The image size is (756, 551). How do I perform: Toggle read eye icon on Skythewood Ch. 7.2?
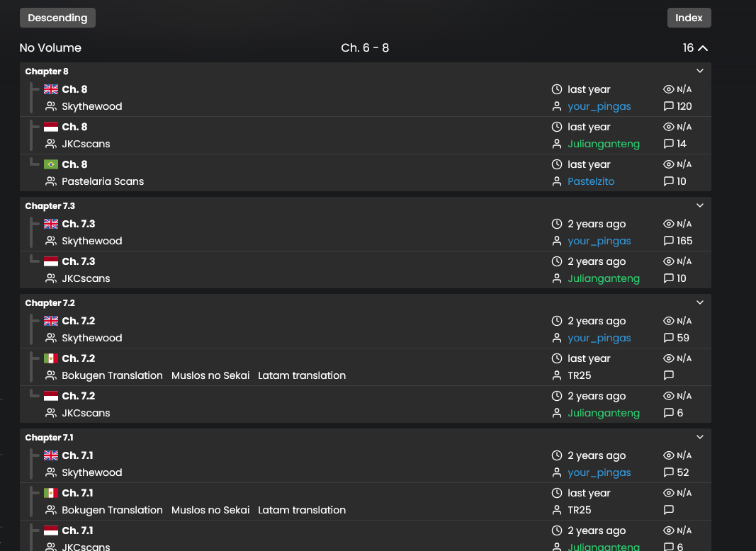(x=668, y=321)
